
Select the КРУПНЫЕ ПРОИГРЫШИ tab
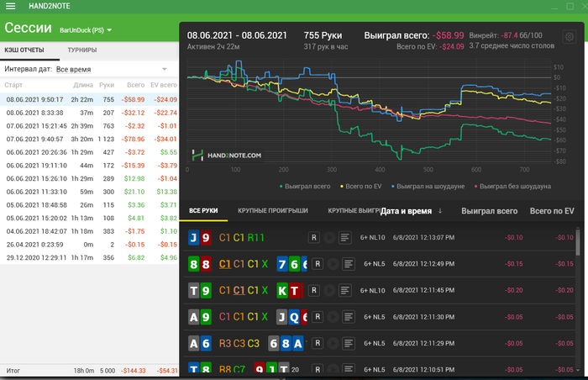pyautogui.click(x=273, y=211)
